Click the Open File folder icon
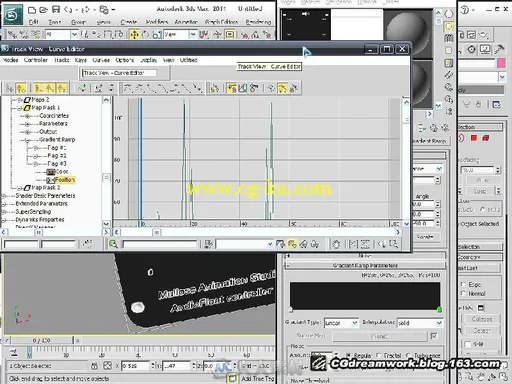The height and width of the screenshot is (384, 512). coord(43,10)
